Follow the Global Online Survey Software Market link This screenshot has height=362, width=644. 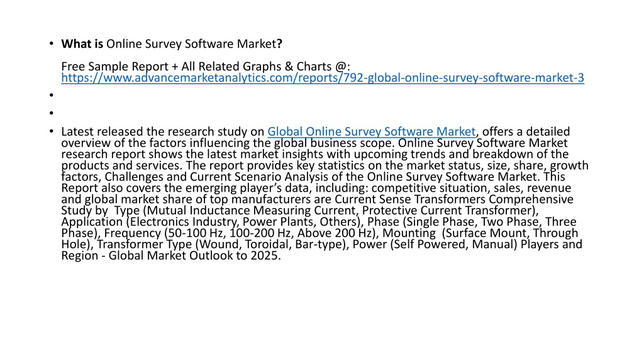pos(371,132)
